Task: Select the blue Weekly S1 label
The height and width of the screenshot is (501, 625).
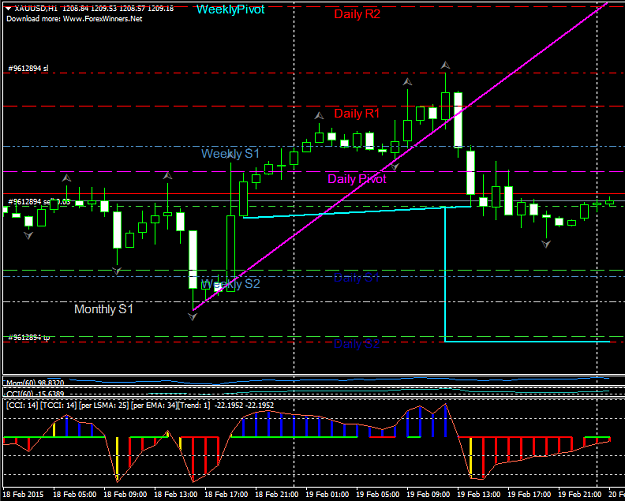Action: tap(230, 153)
